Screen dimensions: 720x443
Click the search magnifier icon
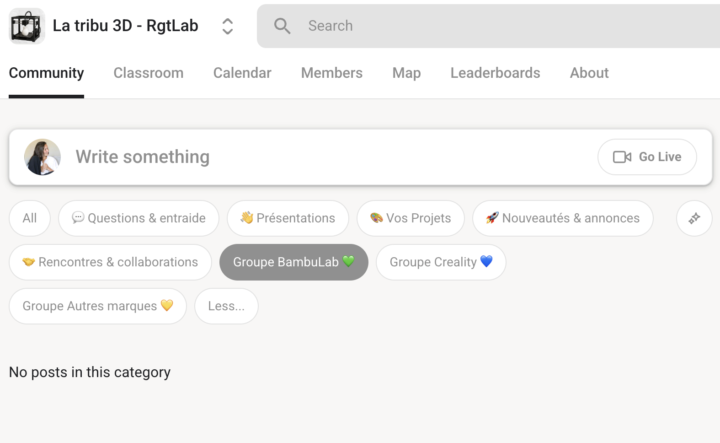coord(282,26)
